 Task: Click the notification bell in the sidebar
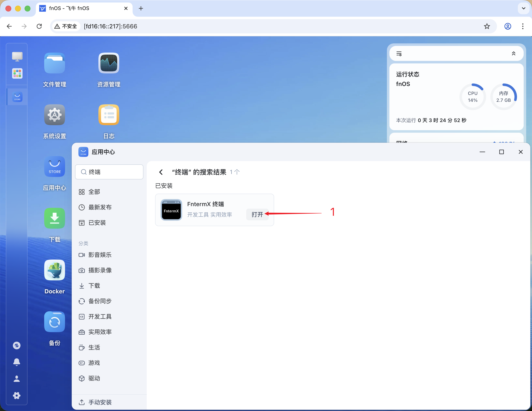(16, 362)
